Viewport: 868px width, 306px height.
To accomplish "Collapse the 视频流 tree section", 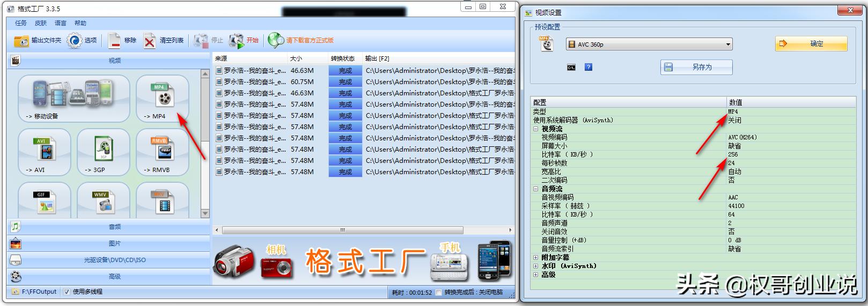I will (x=535, y=129).
